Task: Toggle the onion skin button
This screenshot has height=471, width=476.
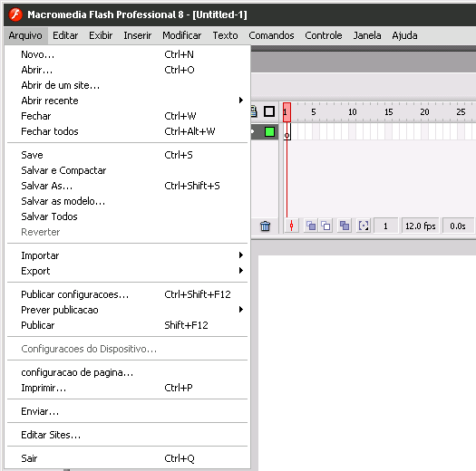Action: pos(311,226)
